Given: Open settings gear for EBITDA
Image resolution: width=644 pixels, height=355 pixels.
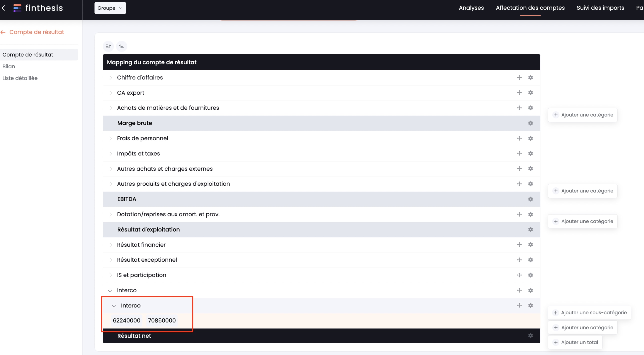Looking at the screenshot, I should point(530,199).
